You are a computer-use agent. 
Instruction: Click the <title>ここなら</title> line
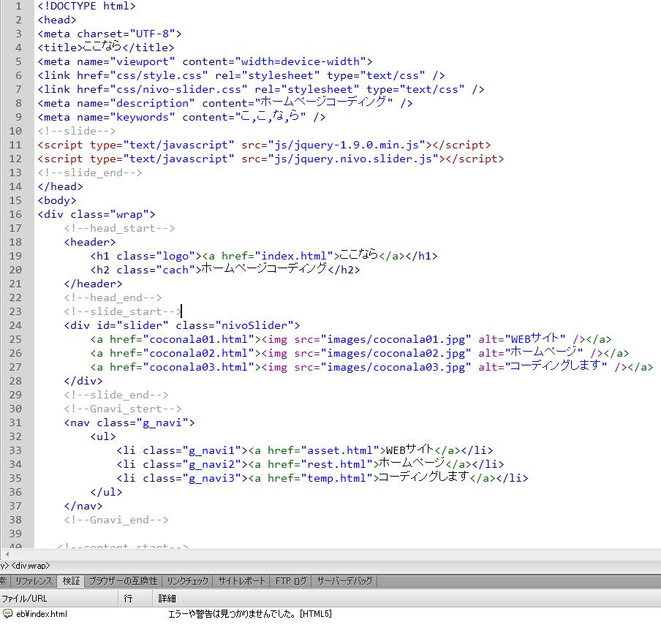[x=106, y=46]
